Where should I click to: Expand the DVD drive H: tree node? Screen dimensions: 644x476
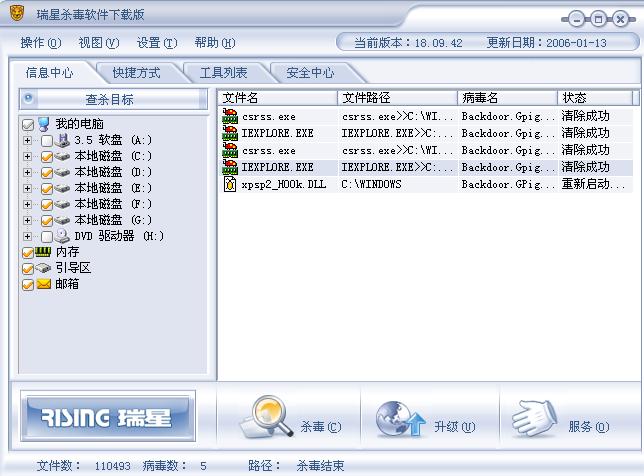(x=28, y=237)
